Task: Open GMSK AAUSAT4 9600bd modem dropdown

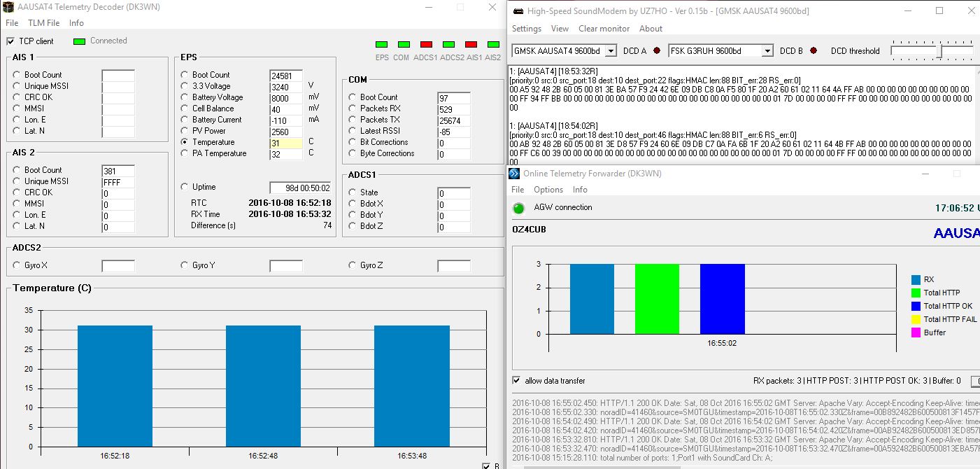Action: coord(611,51)
